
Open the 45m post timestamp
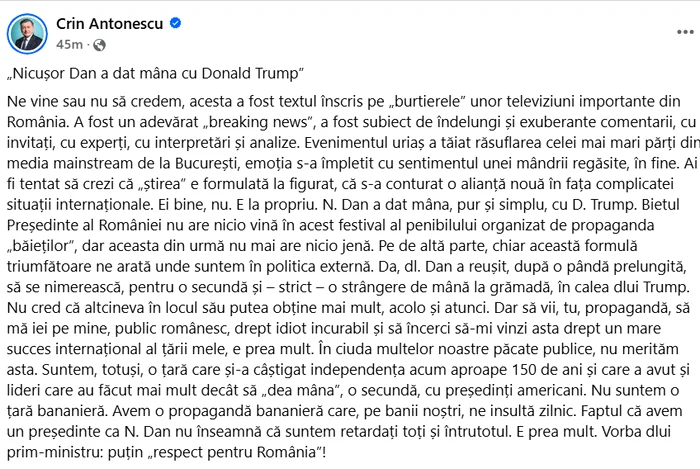(x=69, y=45)
